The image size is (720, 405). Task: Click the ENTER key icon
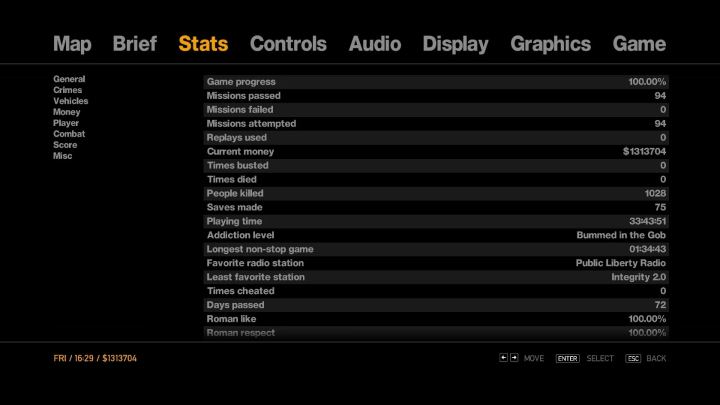pyautogui.click(x=568, y=359)
